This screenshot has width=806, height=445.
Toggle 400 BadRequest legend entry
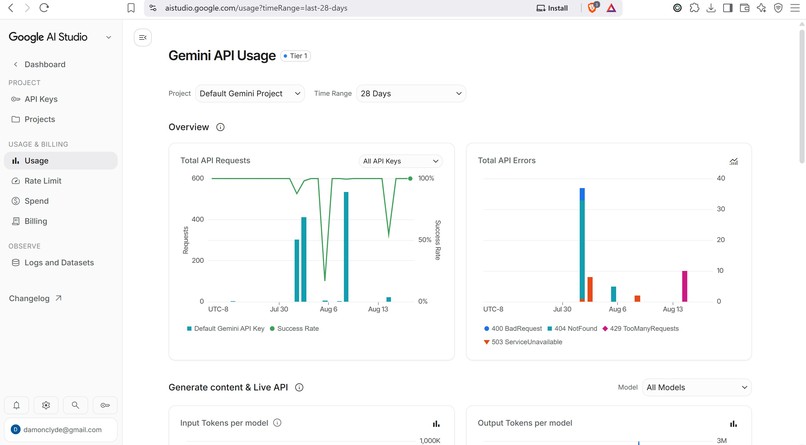click(x=512, y=328)
